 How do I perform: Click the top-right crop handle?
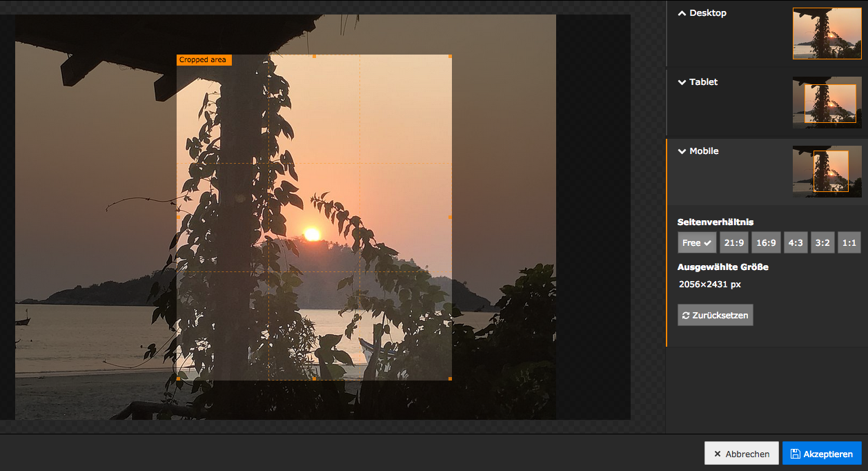pyautogui.click(x=451, y=56)
